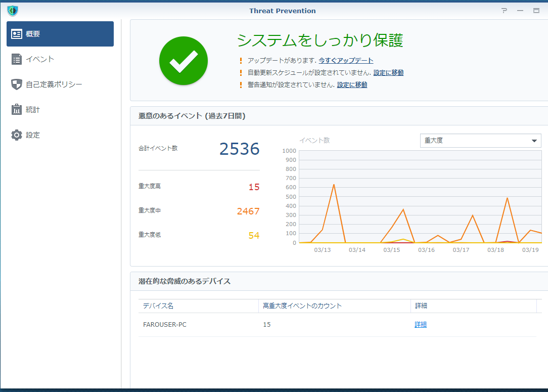Screen dimensions: 548x392
Task: Sort by デバイス名 column header
Action: (x=158, y=306)
